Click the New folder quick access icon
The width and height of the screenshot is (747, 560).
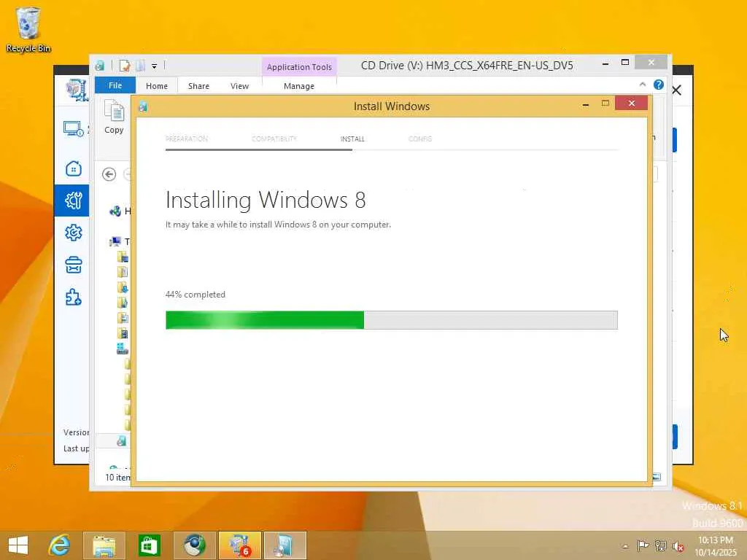141,66
